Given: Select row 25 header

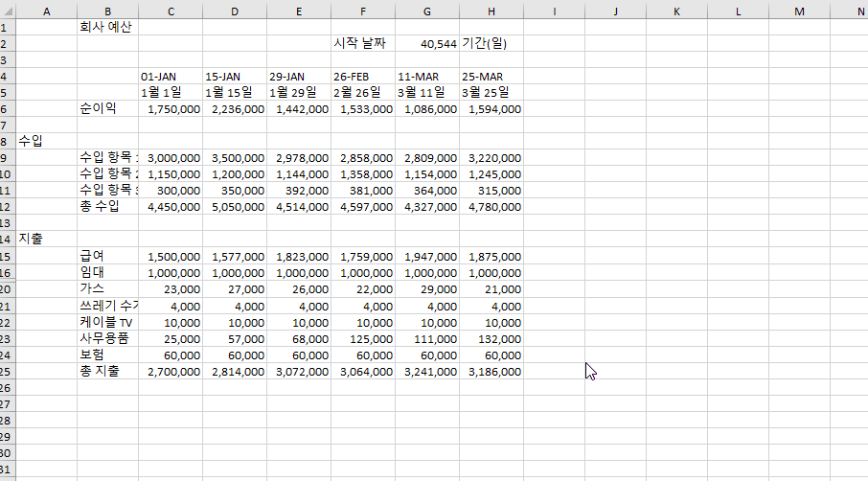Looking at the screenshot, I should tap(7, 372).
